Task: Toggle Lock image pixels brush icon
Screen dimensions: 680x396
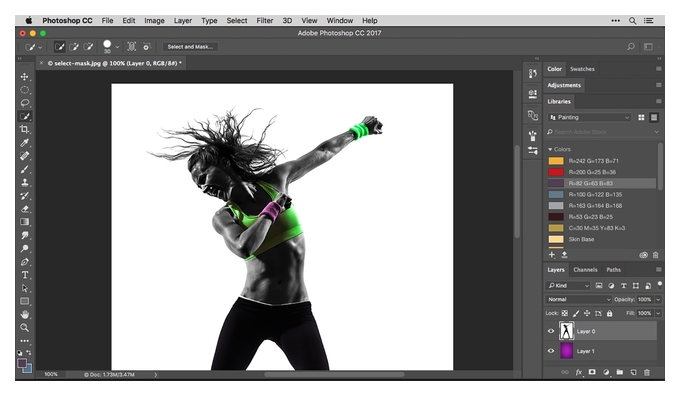Action: (x=576, y=313)
